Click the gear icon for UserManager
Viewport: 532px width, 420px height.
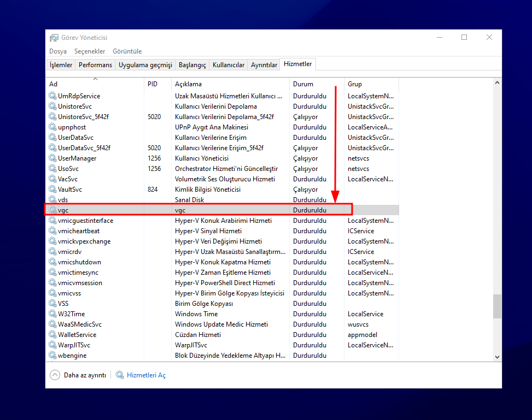coord(52,158)
